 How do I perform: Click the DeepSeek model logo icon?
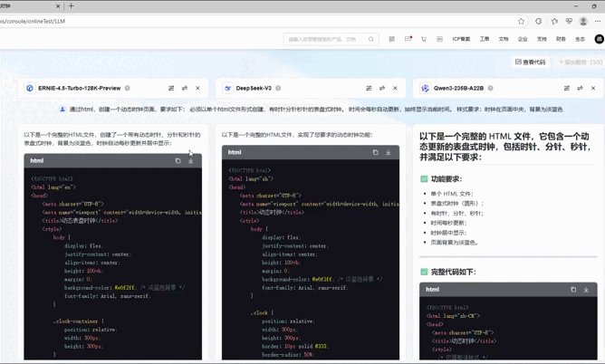coord(227,89)
